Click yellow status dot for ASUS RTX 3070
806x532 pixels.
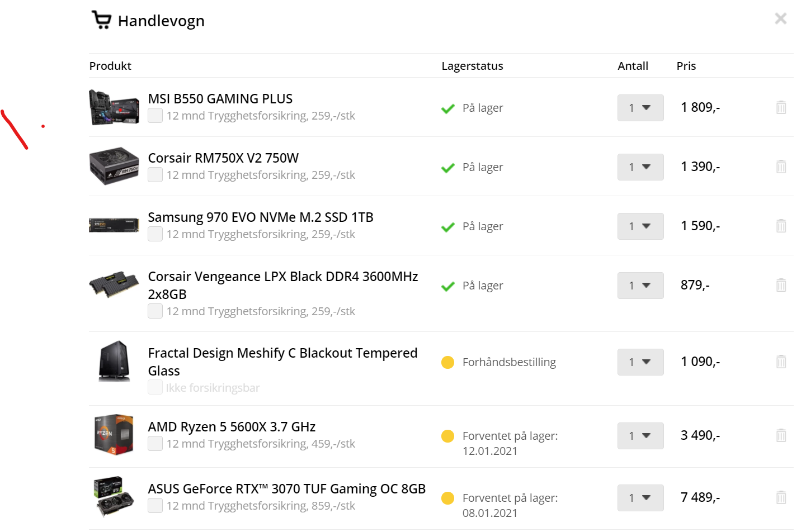(447, 498)
